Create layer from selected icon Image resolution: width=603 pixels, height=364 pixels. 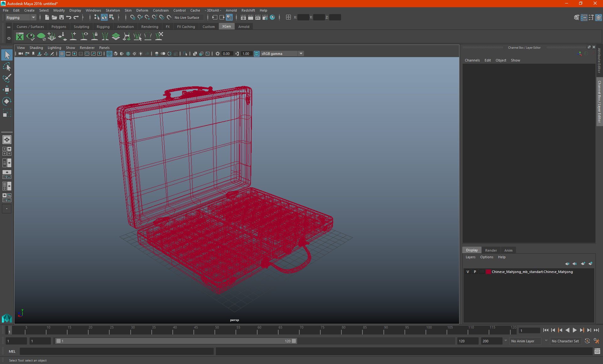[x=590, y=264]
